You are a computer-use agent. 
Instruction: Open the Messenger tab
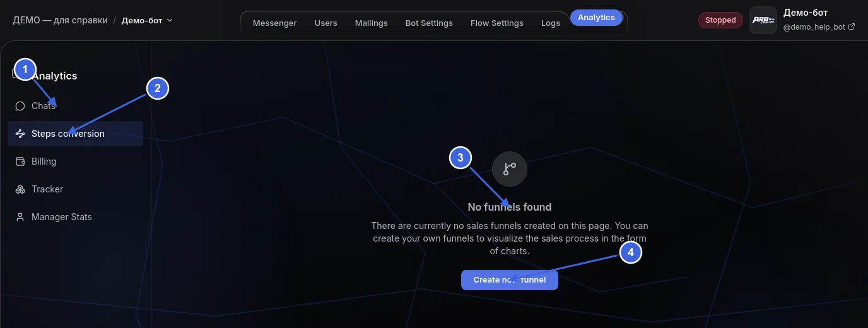pos(274,23)
